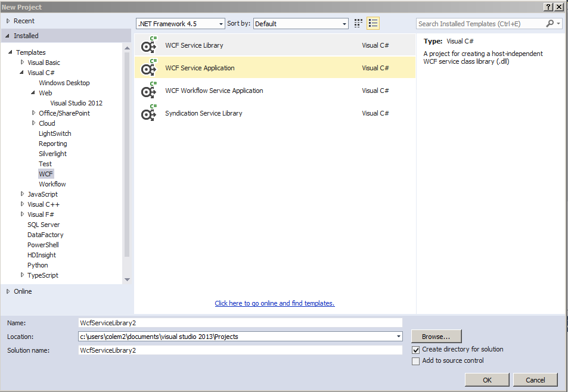
Task: Click the template tree scroll down arrow
Action: [x=127, y=279]
